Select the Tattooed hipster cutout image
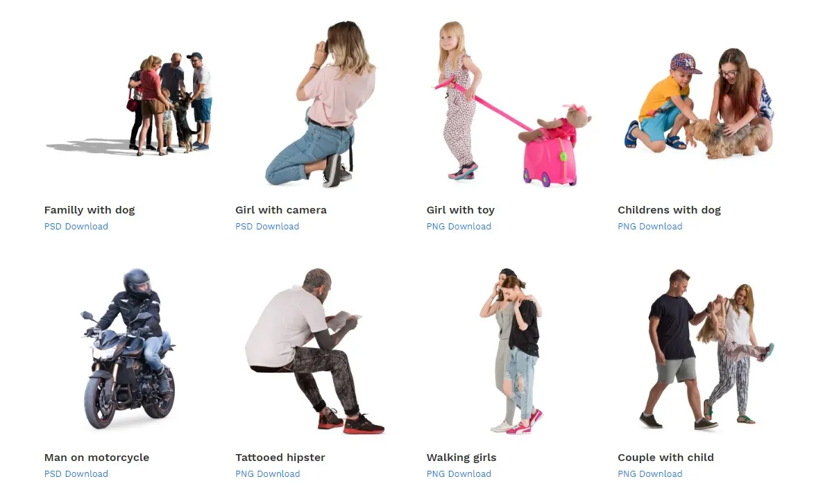The image size is (814, 504). [314, 351]
